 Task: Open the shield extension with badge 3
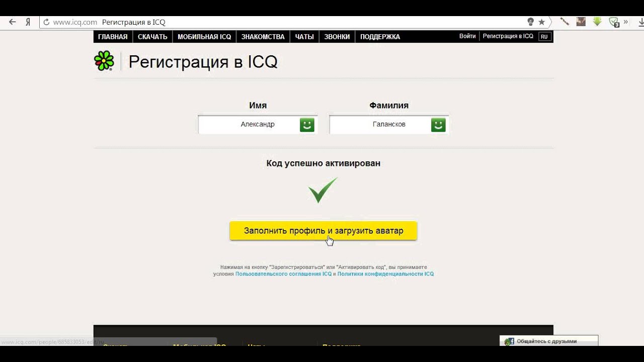[614, 22]
